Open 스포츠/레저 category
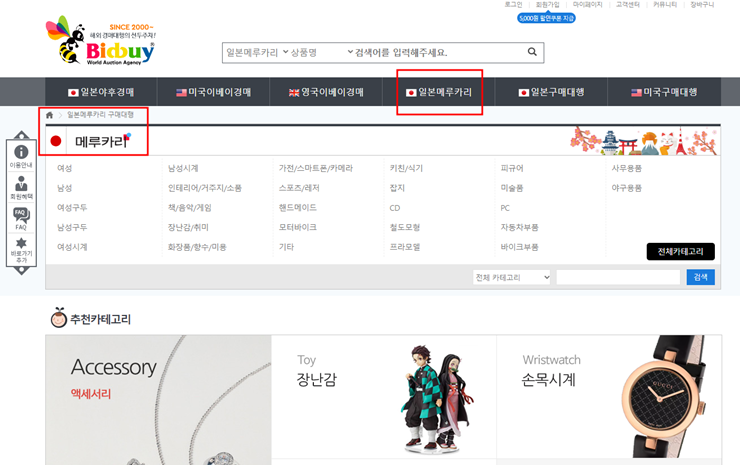 299,188
